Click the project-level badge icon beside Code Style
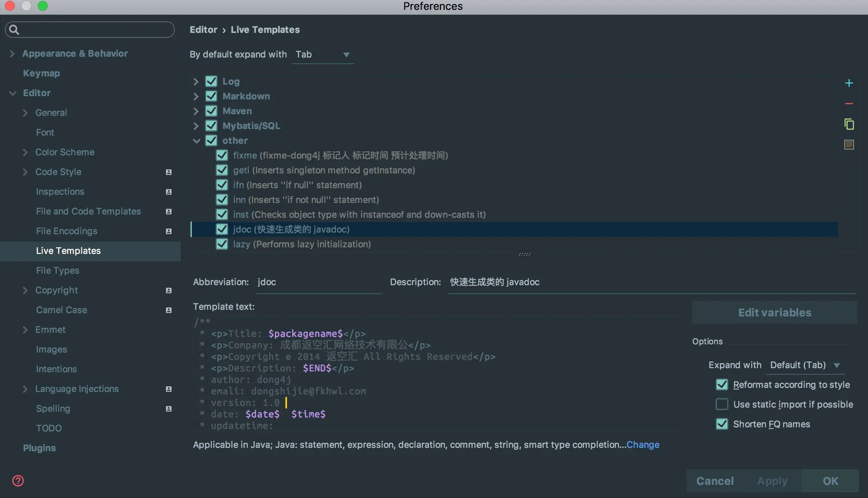868x498 pixels. (168, 172)
